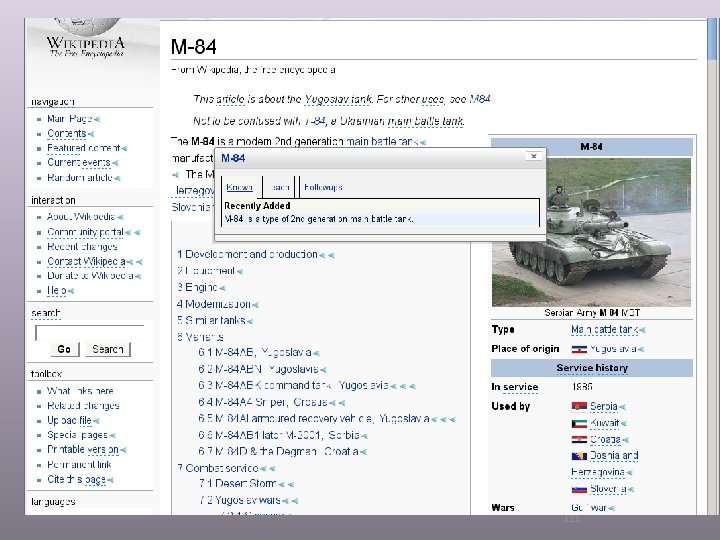Click the Kuwait flag icon in infobox
The width and height of the screenshot is (720, 540).
(579, 423)
